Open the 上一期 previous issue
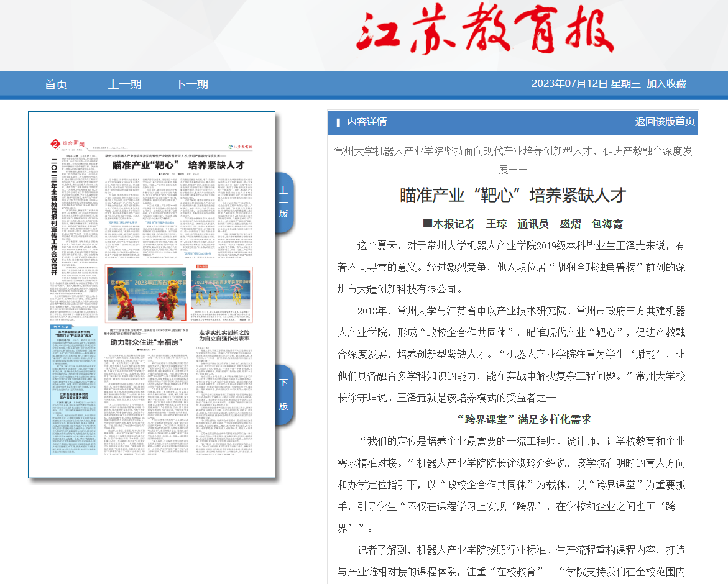 coord(124,84)
